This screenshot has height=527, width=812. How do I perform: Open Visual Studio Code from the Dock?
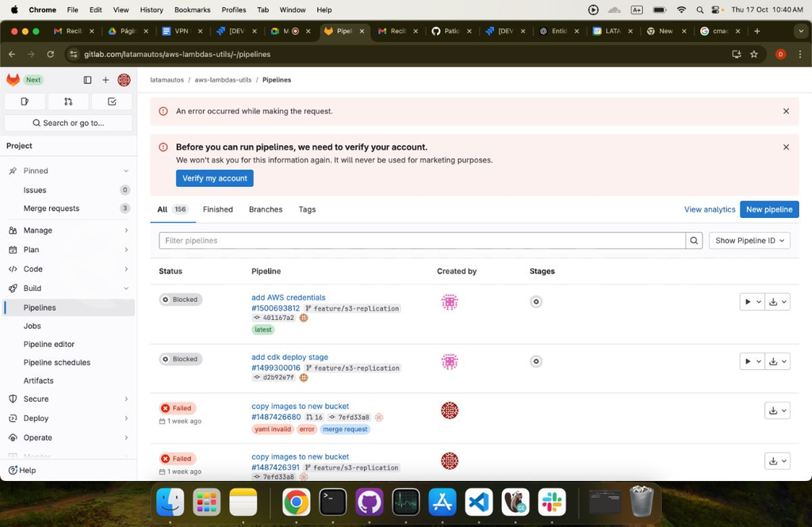(478, 502)
